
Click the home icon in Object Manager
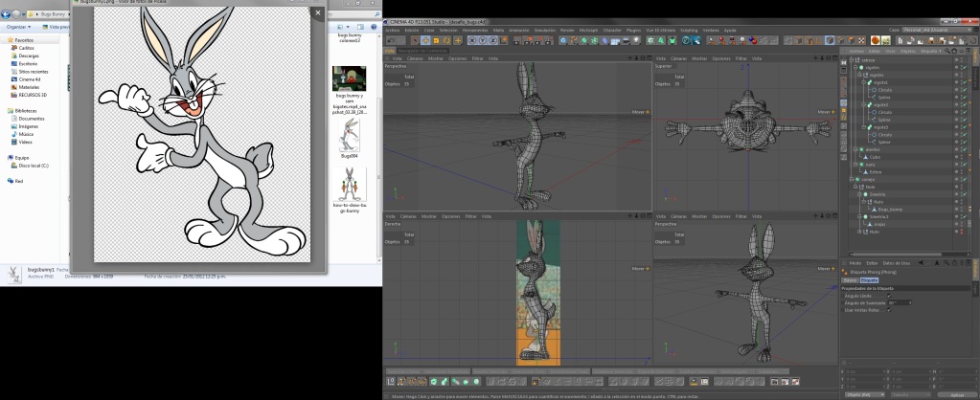954,51
